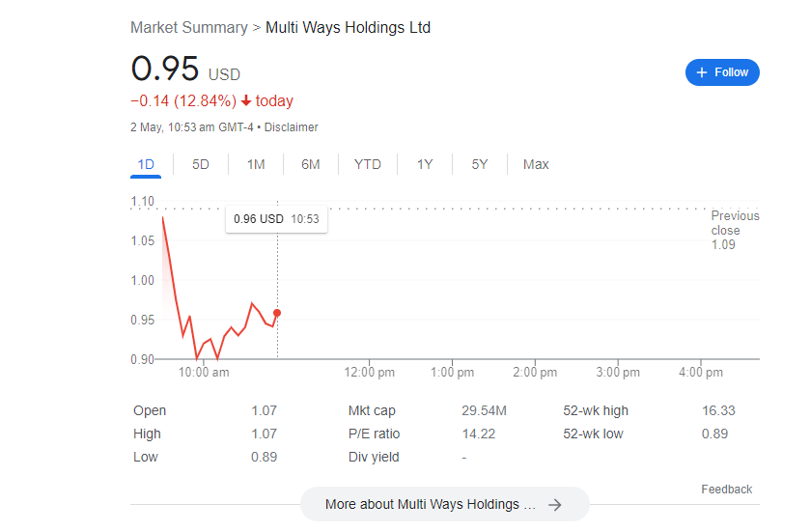Select the 1Y chart range tab

coord(425,165)
